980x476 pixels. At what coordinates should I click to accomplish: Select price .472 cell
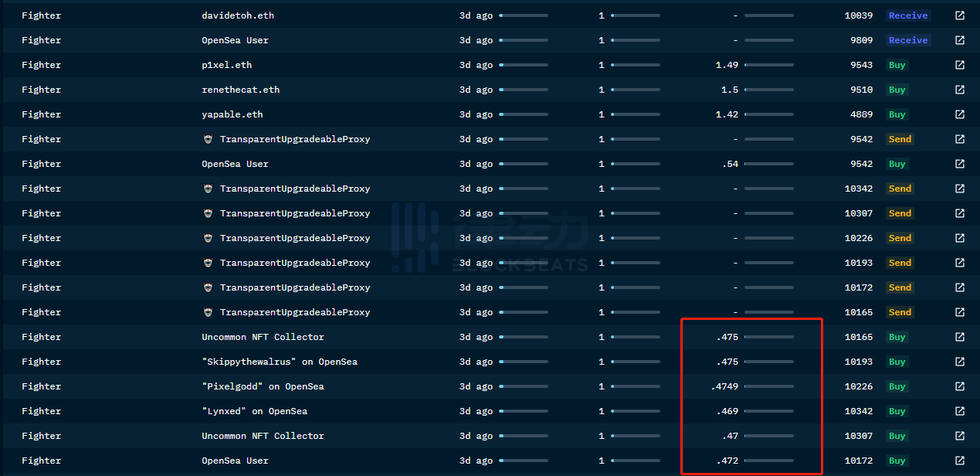(727, 461)
